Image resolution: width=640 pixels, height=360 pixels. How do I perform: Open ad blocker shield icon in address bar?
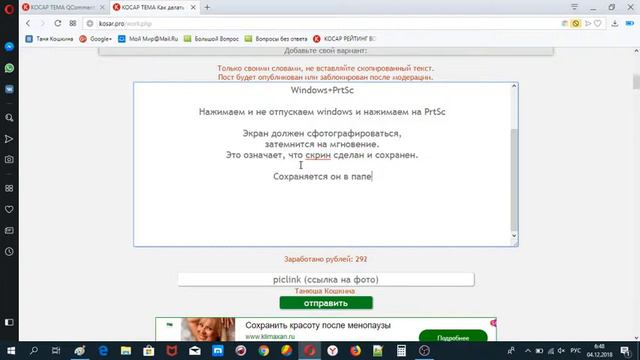coord(576,24)
